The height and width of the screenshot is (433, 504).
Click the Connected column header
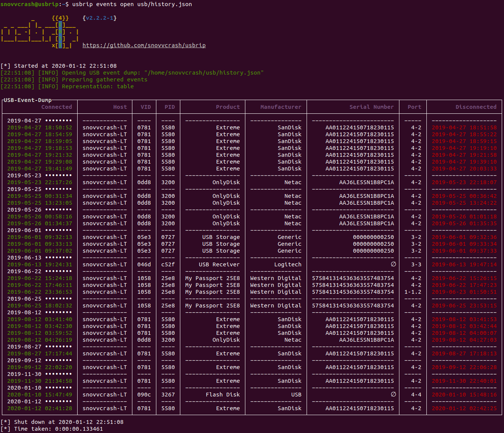(57, 107)
